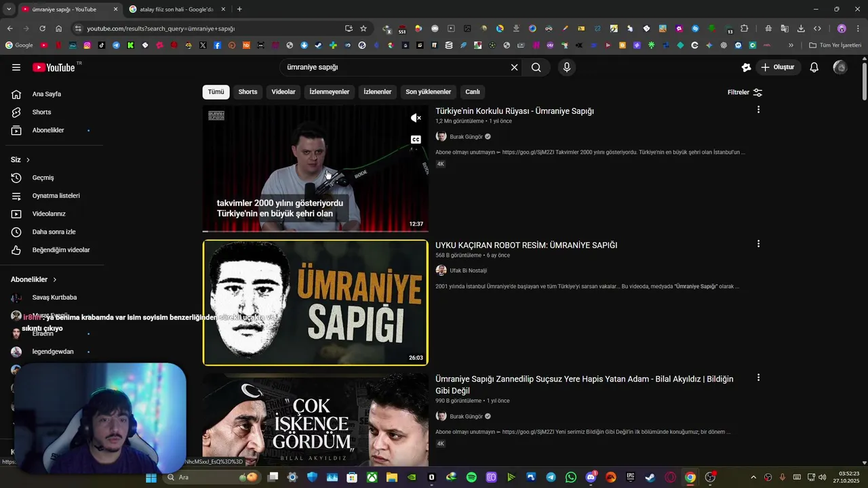This screenshot has width=868, height=488.
Task: Open the Google bookmark
Action: [19, 45]
